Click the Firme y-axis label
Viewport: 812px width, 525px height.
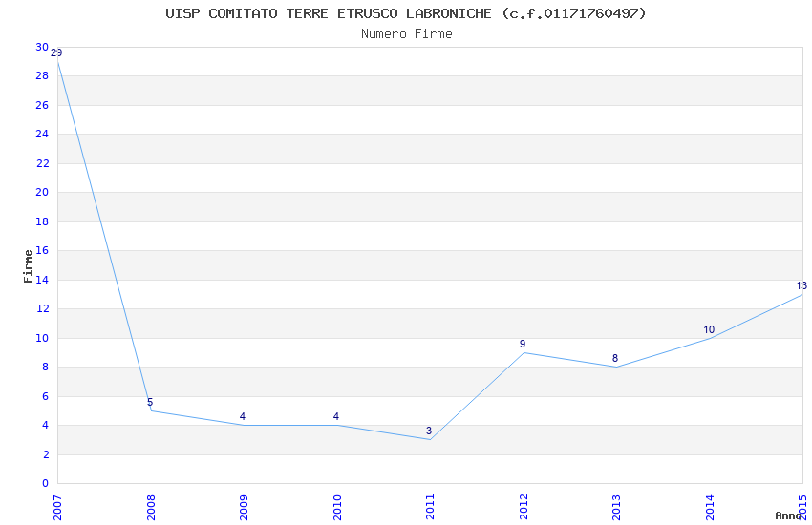coord(28,266)
